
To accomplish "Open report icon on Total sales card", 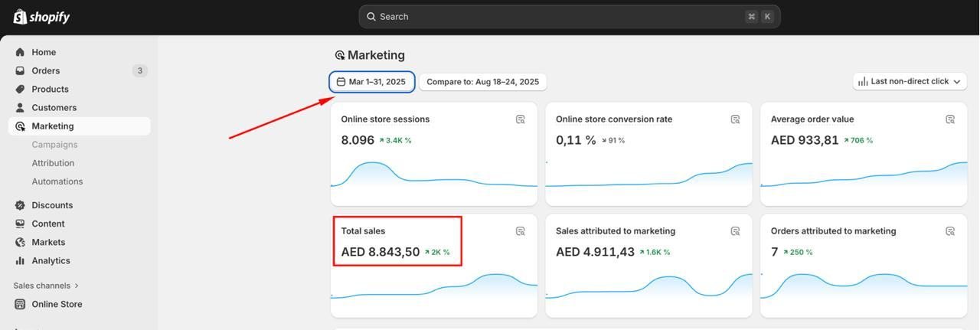I will pos(521,231).
